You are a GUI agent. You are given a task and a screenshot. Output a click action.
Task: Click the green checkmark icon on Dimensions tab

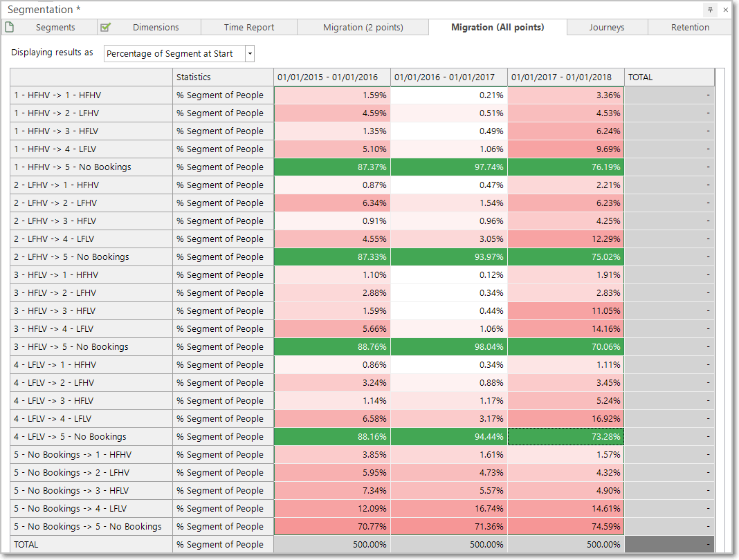(x=106, y=28)
